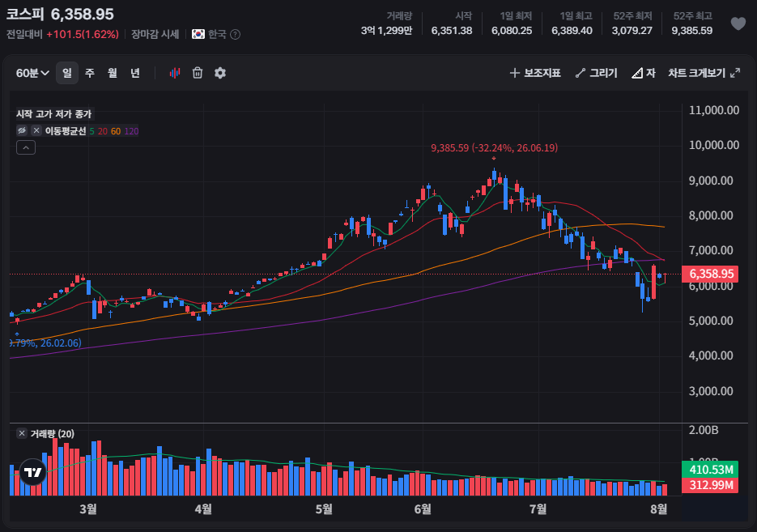757x532 pixels.
Task: Click the 장마감 시세 status text
Action: (x=155, y=34)
